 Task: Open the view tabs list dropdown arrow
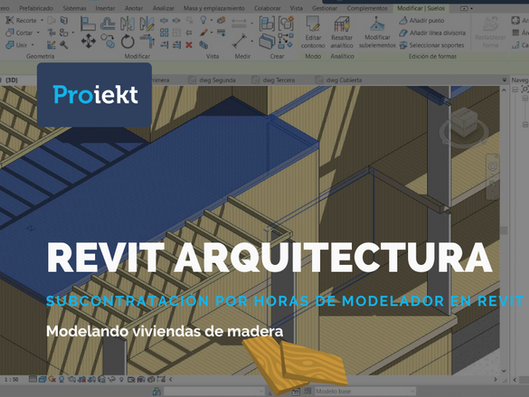pos(504,80)
